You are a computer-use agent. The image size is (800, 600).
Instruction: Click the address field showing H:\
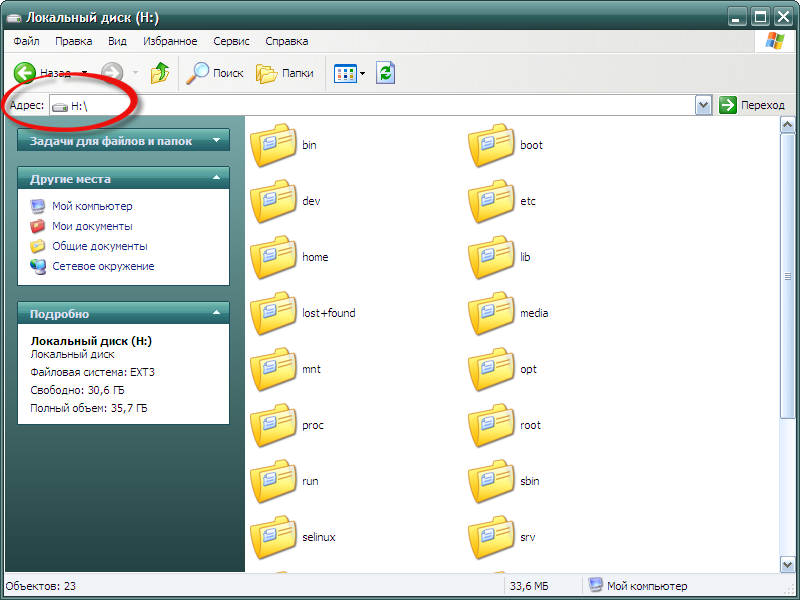380,105
